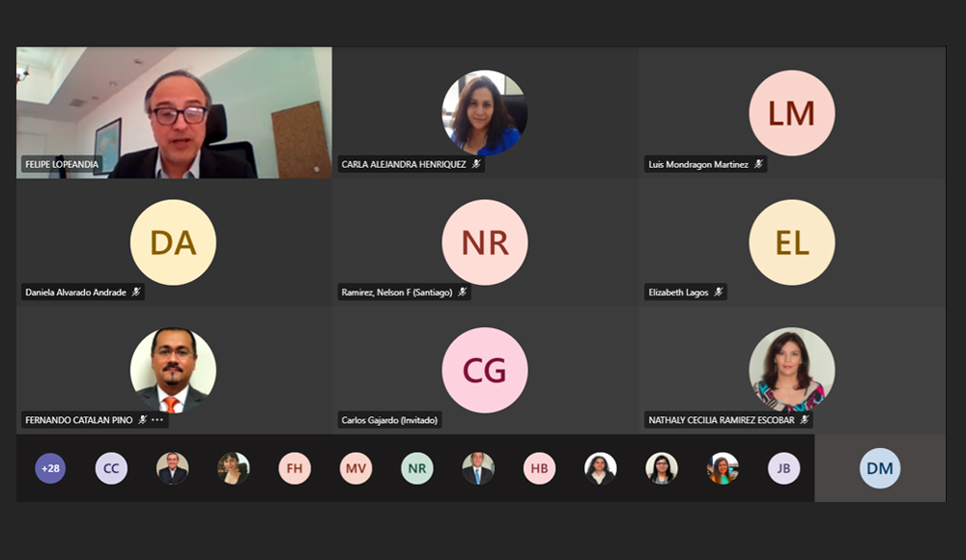The height and width of the screenshot is (560, 966).
Task: Click Nathaly Cecilia Ramirez Escobar profile photo
Action: point(792,370)
